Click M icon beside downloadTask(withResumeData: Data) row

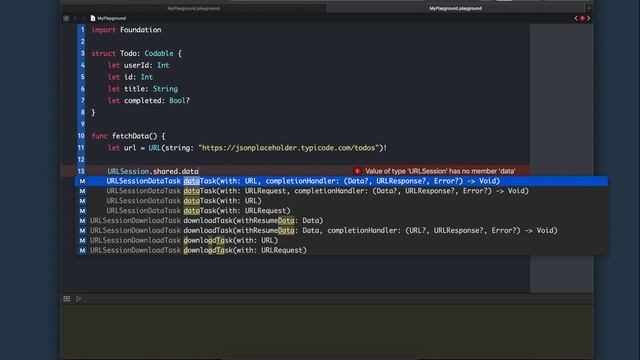(x=82, y=220)
